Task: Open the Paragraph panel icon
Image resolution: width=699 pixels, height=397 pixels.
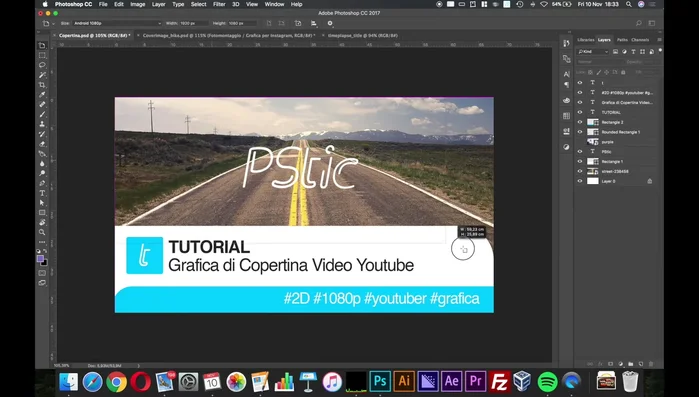Action: [566, 85]
